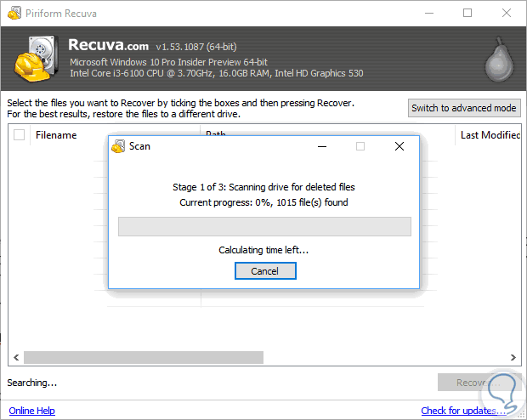The height and width of the screenshot is (420, 527).
Task: Switch to advanced mode
Action: click(464, 108)
